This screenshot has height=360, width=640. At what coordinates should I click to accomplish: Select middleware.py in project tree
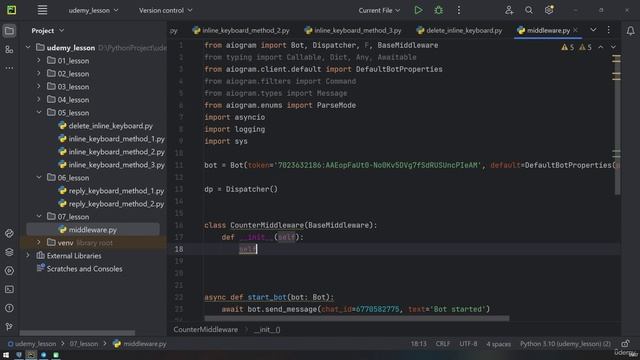click(x=93, y=230)
